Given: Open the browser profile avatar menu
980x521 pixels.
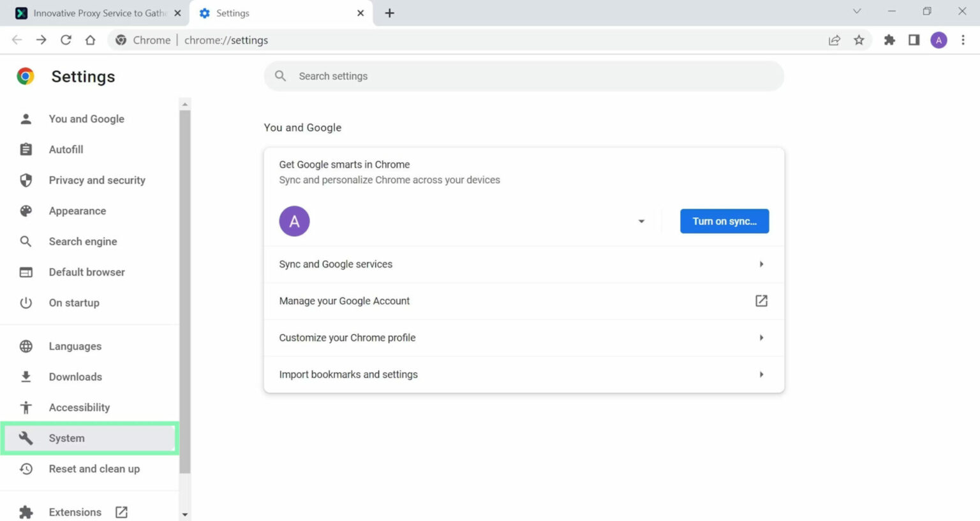Looking at the screenshot, I should click(939, 40).
